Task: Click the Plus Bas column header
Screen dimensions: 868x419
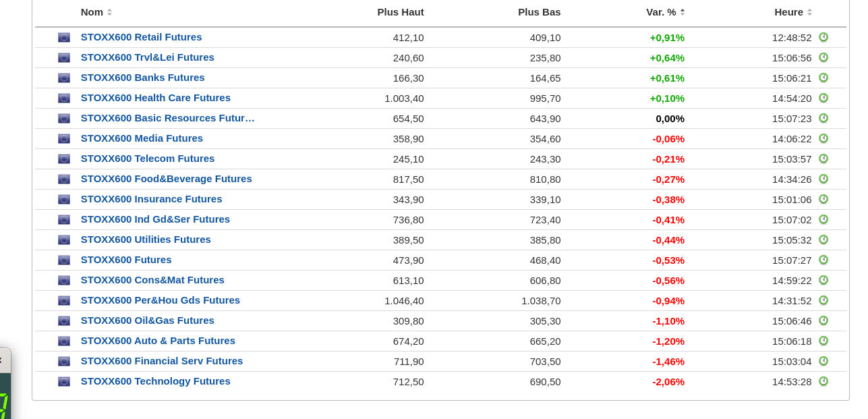Action: click(539, 12)
